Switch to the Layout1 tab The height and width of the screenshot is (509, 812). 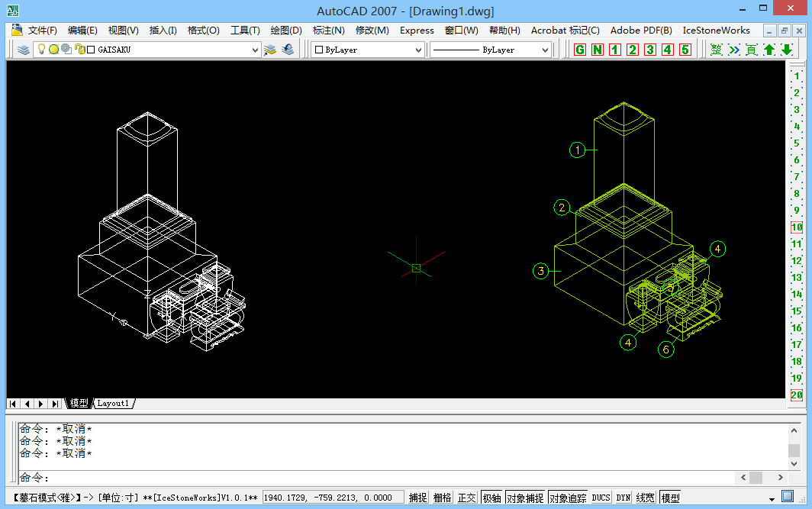[114, 403]
